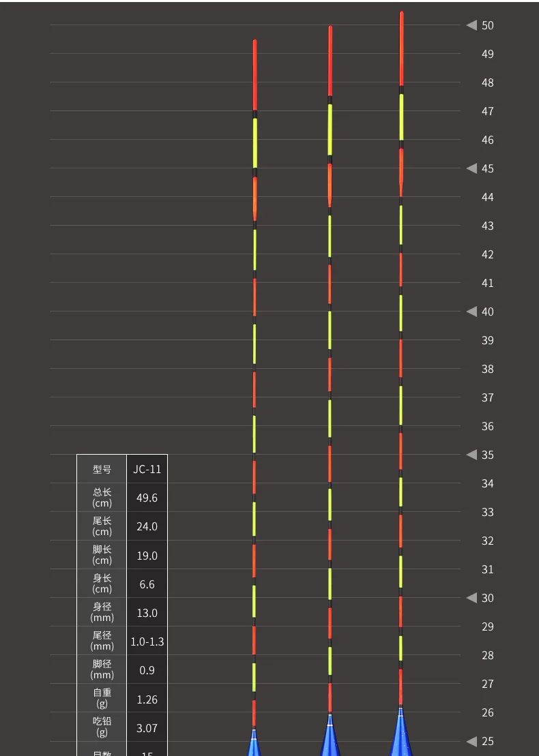Click the 型号 header label

(102, 469)
